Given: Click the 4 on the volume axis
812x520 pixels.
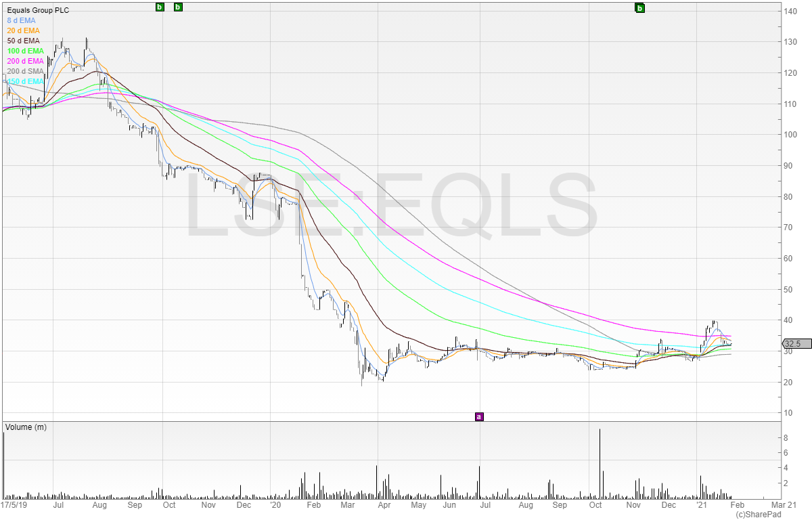Looking at the screenshot, I should [x=787, y=468].
